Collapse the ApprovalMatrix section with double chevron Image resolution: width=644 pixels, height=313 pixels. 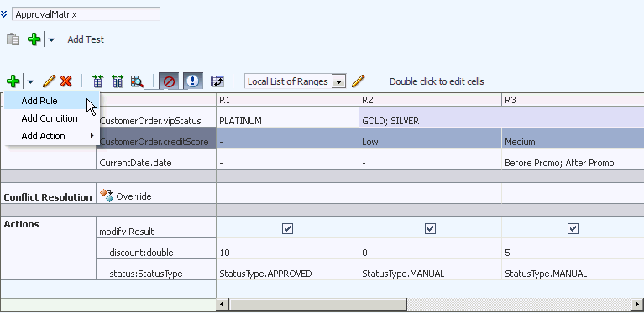pyautogui.click(x=3, y=14)
